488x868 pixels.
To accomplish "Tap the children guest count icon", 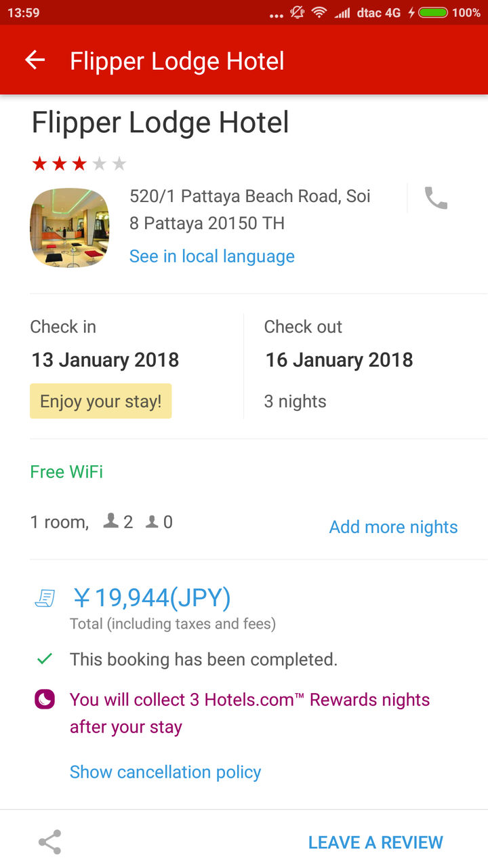I will [x=152, y=521].
